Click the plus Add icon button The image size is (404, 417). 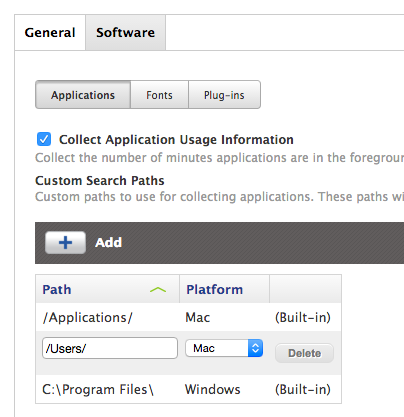[65, 243]
